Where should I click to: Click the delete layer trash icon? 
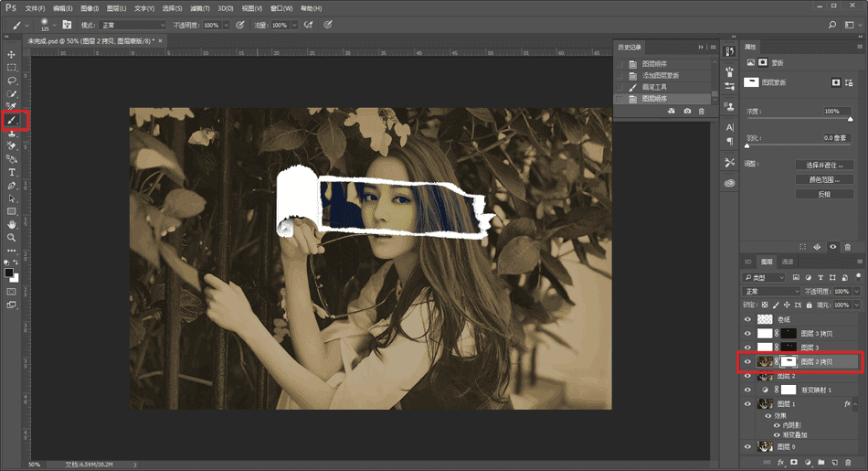point(848,462)
